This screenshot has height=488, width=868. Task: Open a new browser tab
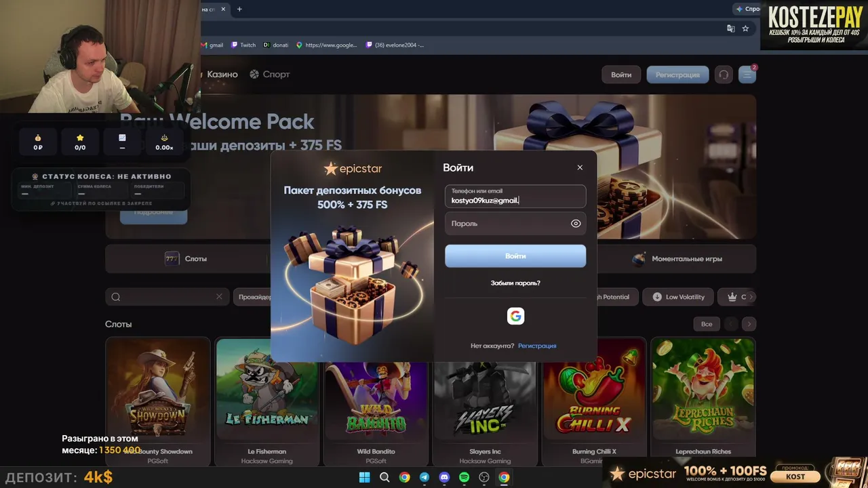click(x=239, y=9)
